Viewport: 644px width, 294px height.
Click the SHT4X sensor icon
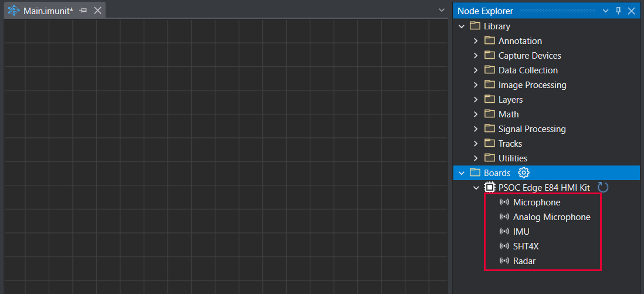click(504, 246)
